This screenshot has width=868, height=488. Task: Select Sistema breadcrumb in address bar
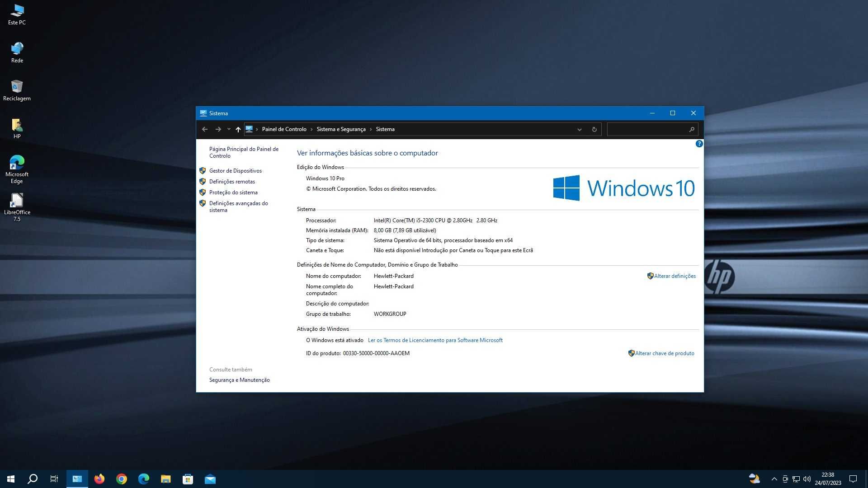(385, 129)
